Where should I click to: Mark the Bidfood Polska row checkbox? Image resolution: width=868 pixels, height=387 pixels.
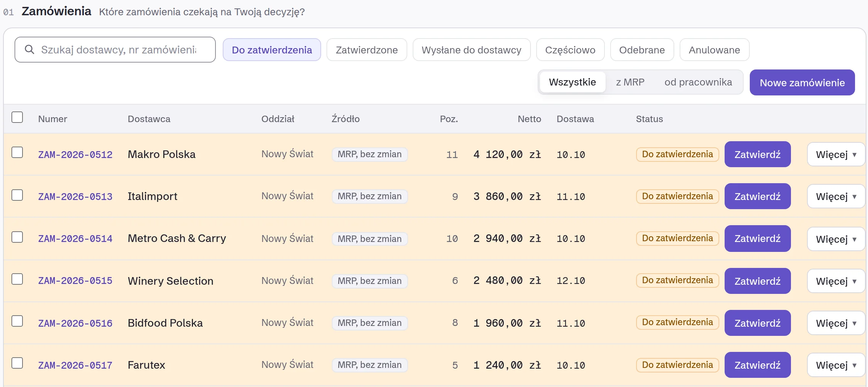pos(17,321)
